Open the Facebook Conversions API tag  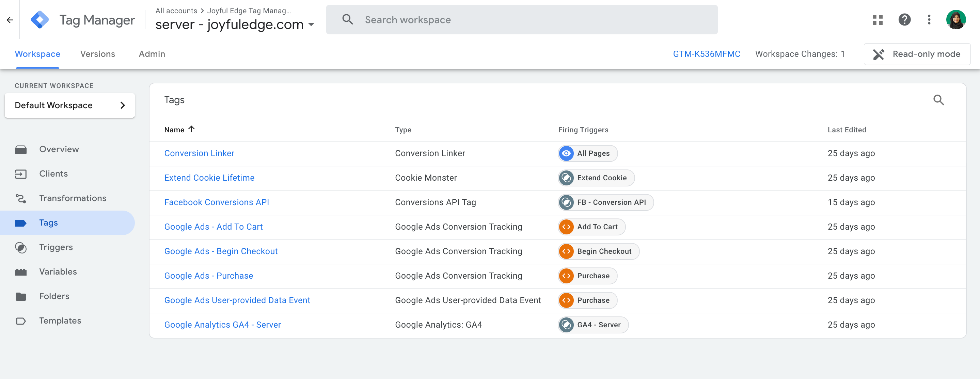click(x=217, y=203)
